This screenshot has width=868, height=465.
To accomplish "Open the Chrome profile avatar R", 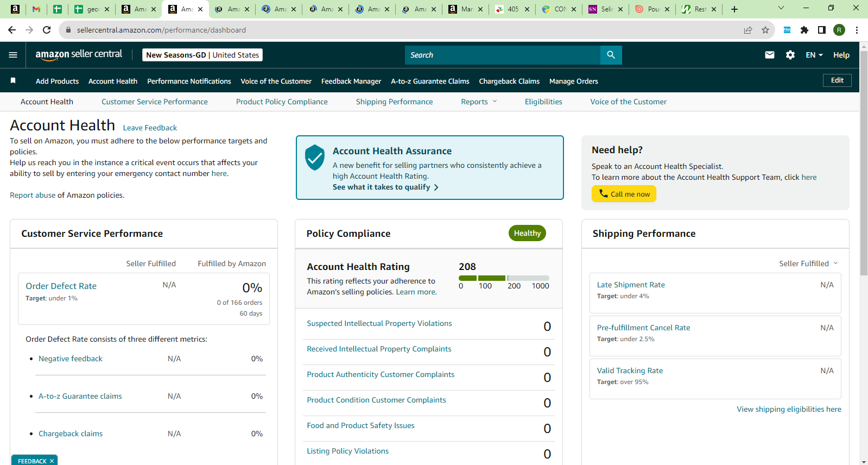I will pos(839,30).
